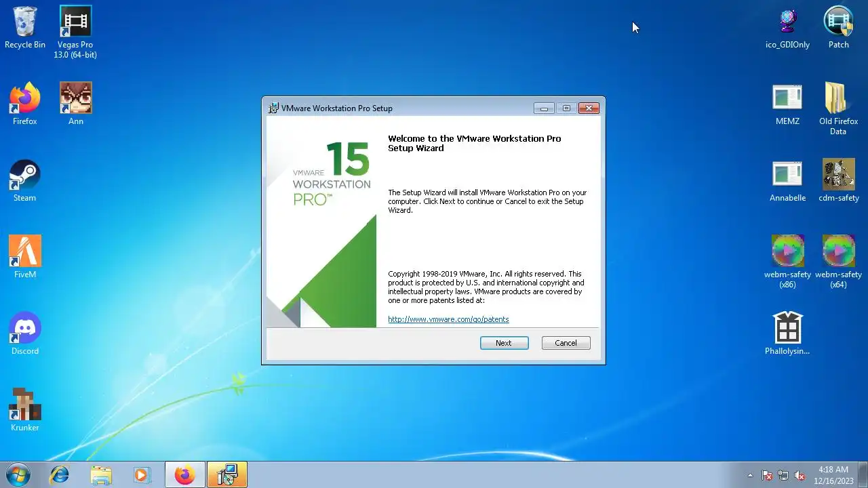Open the taskbar clock showing 4:18 AM
Image resolution: width=868 pixels, height=488 pixels.
[833, 475]
